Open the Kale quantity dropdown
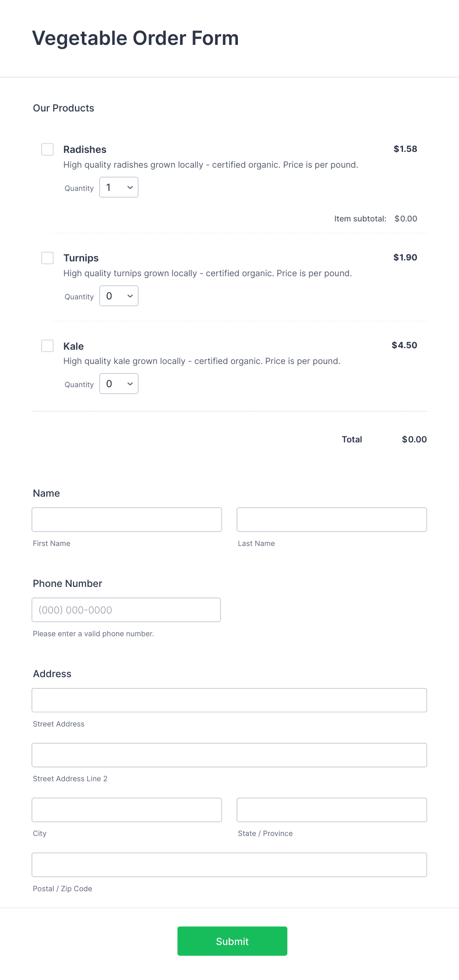This screenshot has height=980, width=459. [118, 383]
